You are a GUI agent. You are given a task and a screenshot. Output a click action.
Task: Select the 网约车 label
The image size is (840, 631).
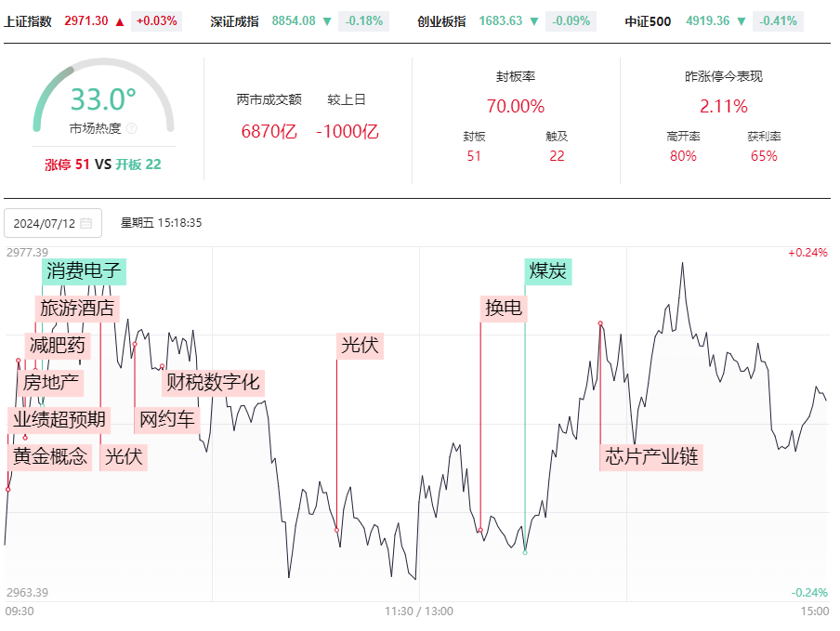167,419
